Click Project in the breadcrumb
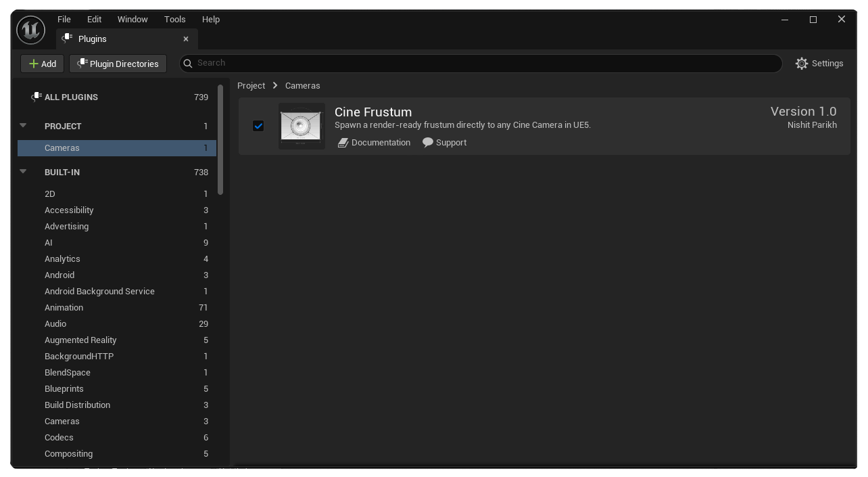868x477 pixels. 251,86
